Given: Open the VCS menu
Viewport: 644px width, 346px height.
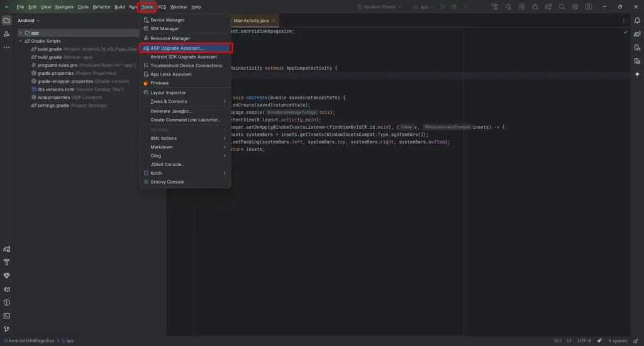Looking at the screenshot, I should (x=162, y=7).
